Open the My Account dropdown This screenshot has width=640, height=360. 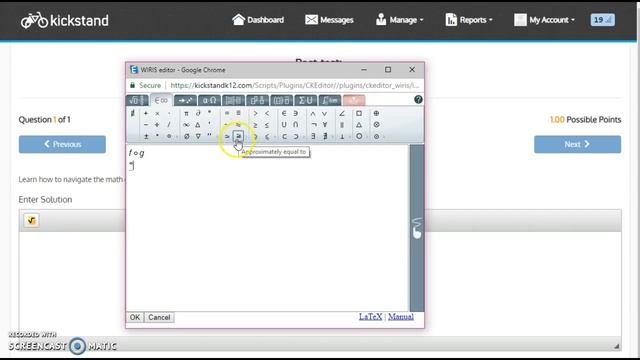pyautogui.click(x=544, y=20)
